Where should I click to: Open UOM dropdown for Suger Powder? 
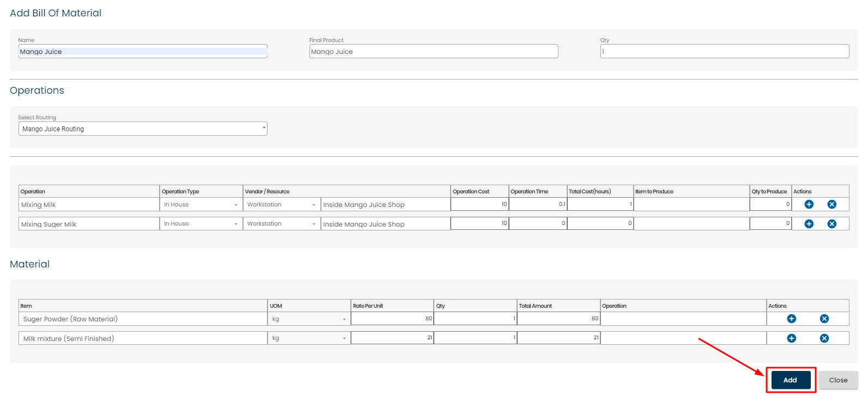coord(309,319)
